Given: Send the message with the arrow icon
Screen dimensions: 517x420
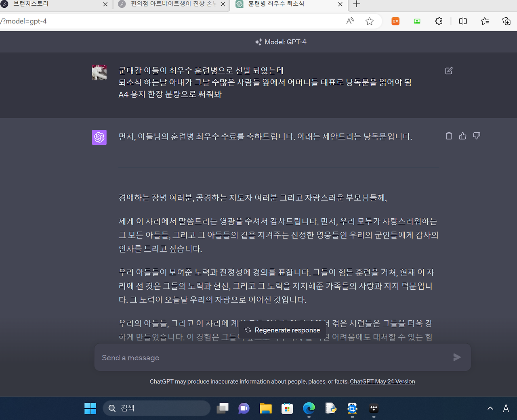Looking at the screenshot, I should [x=457, y=357].
